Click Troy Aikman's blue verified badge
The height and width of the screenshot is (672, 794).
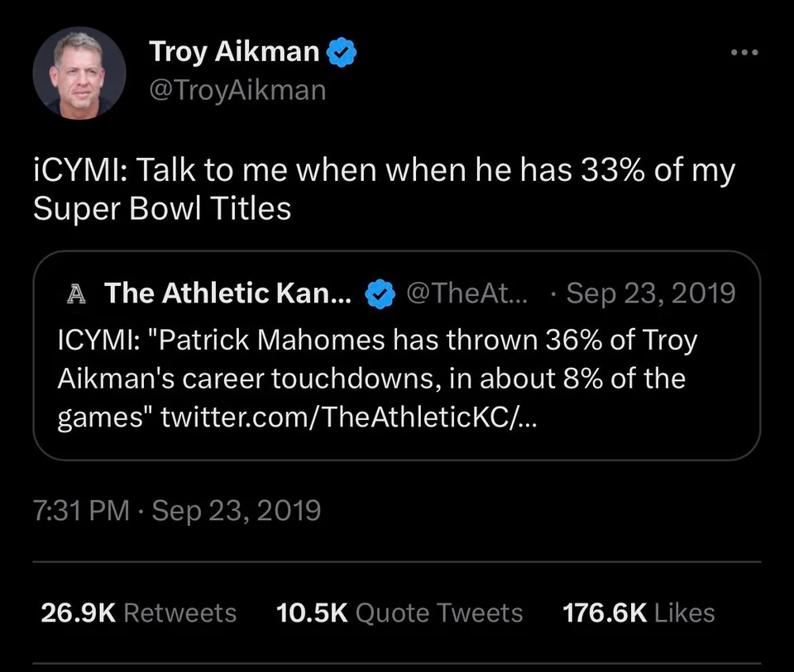[x=342, y=52]
